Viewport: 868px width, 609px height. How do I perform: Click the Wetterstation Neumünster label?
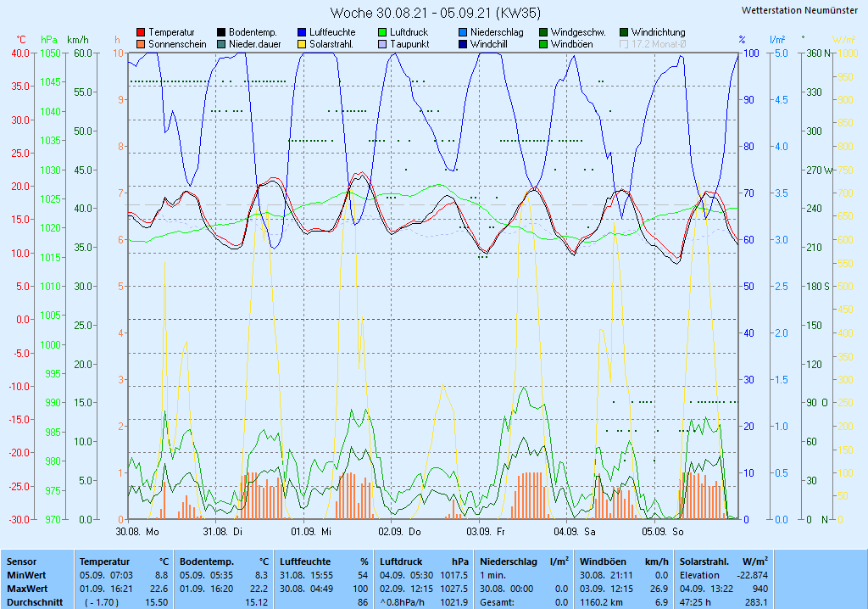point(798,10)
